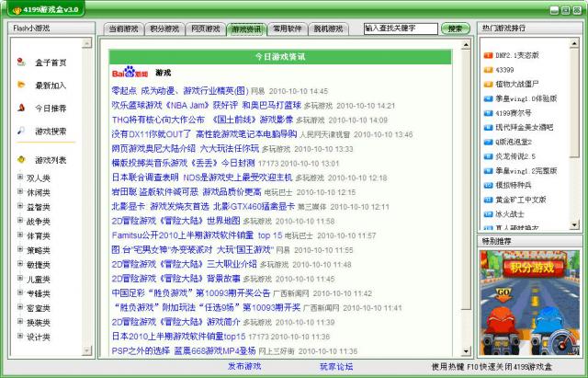Click the 4199游戏盒 logo in title bar
588x378 pixels.
[17, 10]
